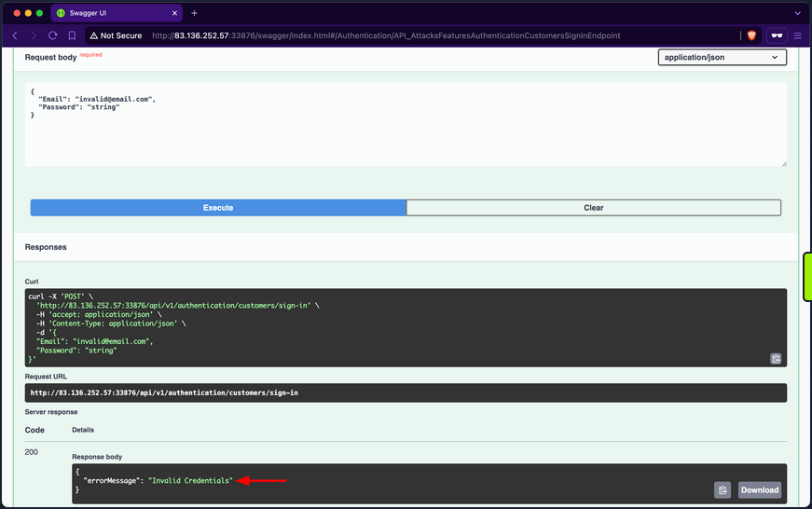
Task: Click the browser forward arrow
Action: (x=34, y=35)
